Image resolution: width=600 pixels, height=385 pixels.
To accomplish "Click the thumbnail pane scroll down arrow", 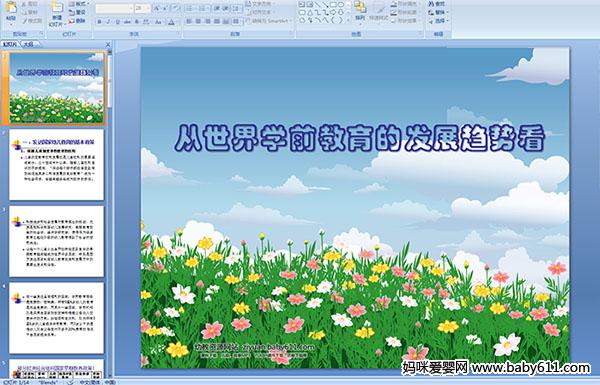I will click(110, 375).
